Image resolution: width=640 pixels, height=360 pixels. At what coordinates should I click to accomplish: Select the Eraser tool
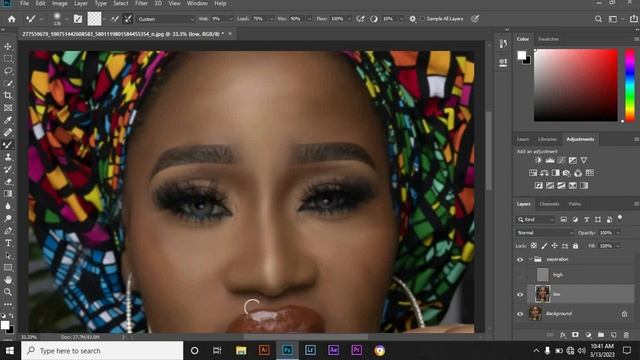click(8, 182)
